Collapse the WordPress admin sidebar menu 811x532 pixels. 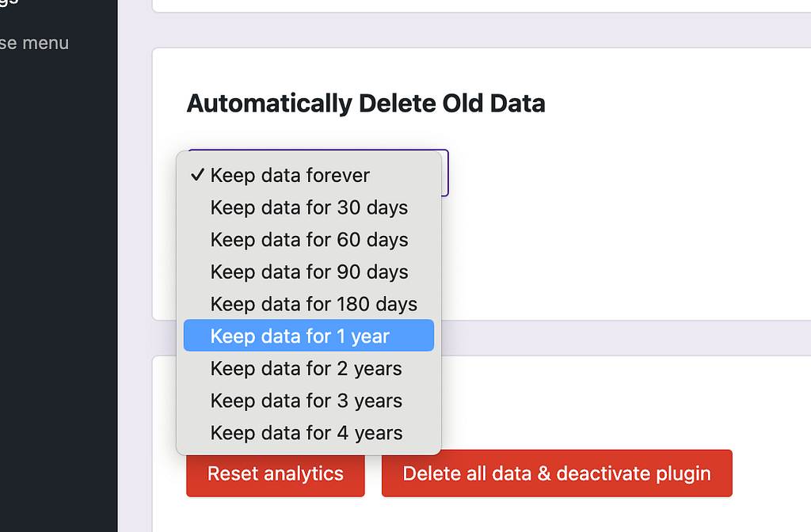pyautogui.click(x=35, y=44)
